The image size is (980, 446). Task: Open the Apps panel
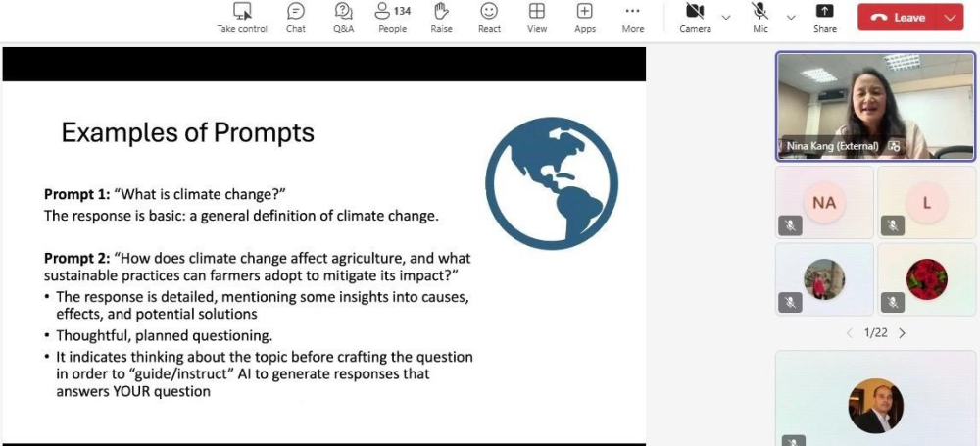tap(585, 12)
